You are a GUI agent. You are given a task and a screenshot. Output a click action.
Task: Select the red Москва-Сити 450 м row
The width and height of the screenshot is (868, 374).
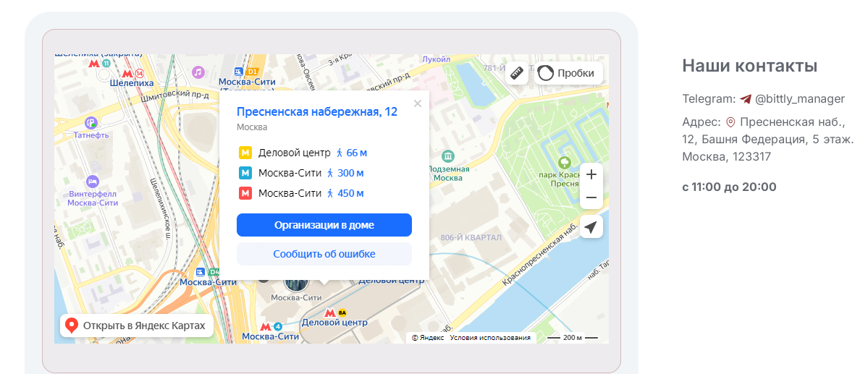[302, 194]
